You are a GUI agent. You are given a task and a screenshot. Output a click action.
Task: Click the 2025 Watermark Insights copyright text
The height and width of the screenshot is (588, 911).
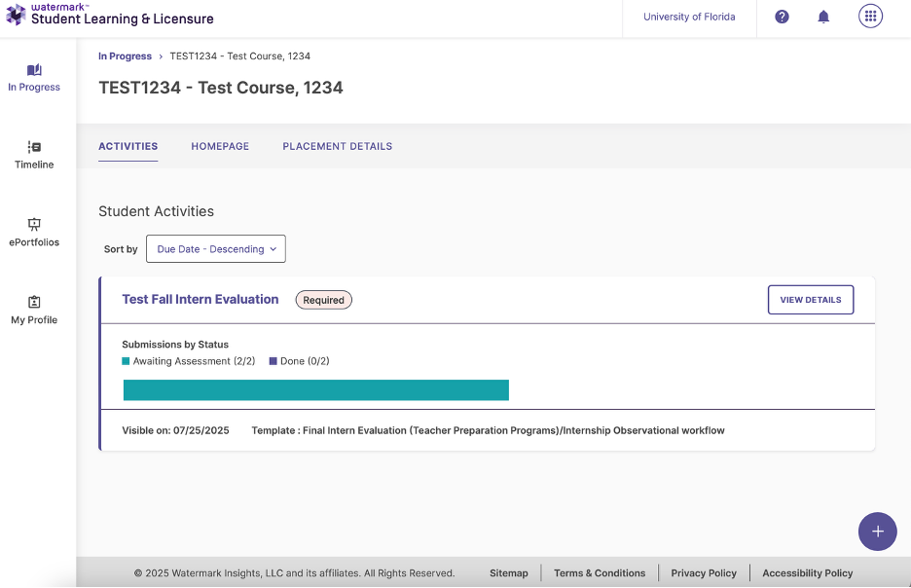[295, 572]
